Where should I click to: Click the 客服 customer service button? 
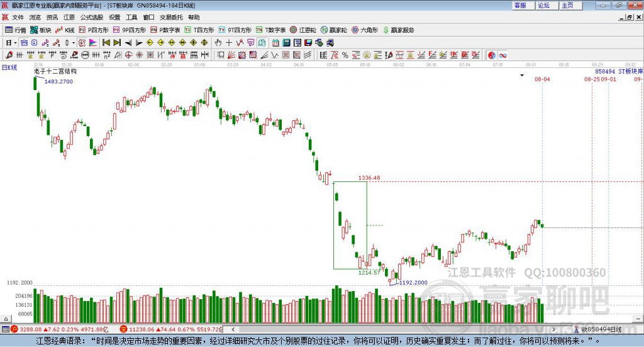(523, 5)
